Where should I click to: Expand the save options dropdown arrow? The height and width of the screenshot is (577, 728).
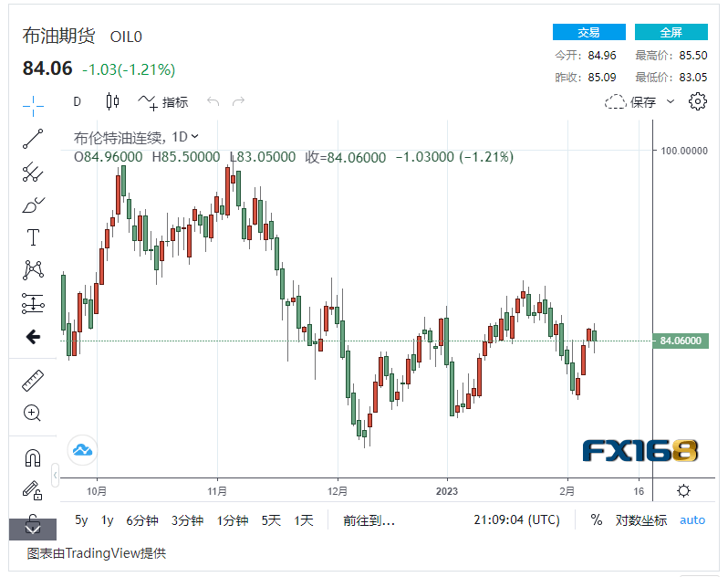pos(671,101)
